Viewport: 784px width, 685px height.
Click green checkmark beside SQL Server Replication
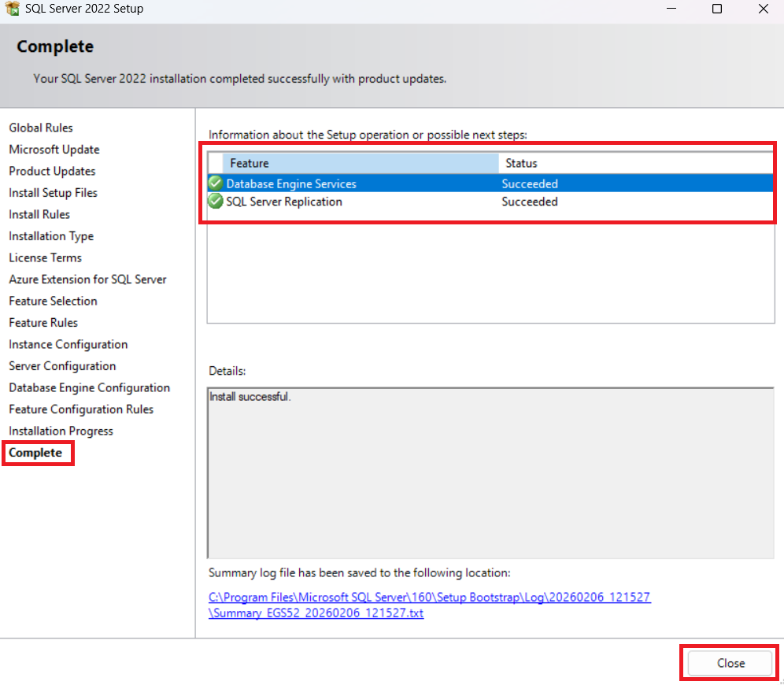pyautogui.click(x=215, y=202)
